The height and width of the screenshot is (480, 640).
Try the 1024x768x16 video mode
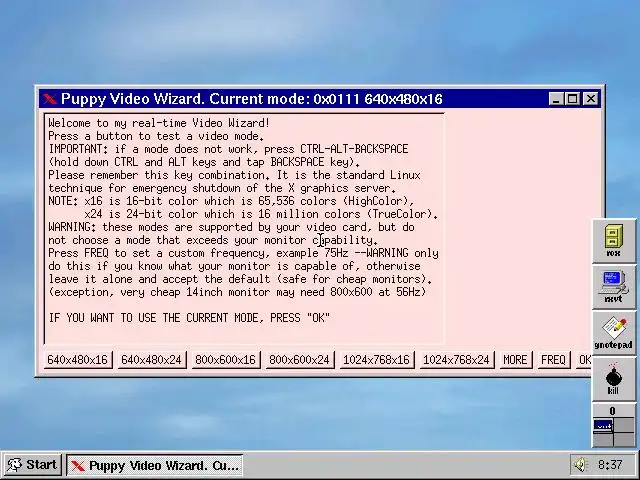(x=376, y=360)
